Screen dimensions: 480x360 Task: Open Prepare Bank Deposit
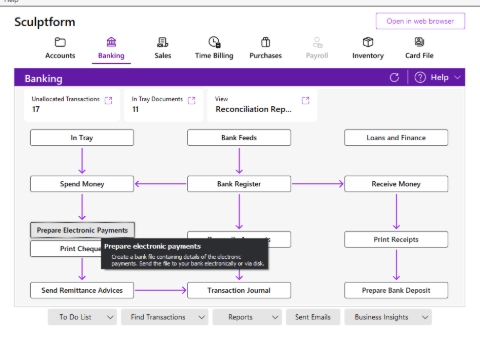pyautogui.click(x=396, y=290)
